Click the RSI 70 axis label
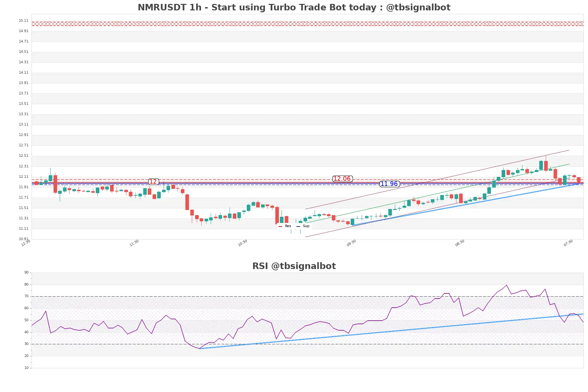588x392 pixels. [26, 296]
